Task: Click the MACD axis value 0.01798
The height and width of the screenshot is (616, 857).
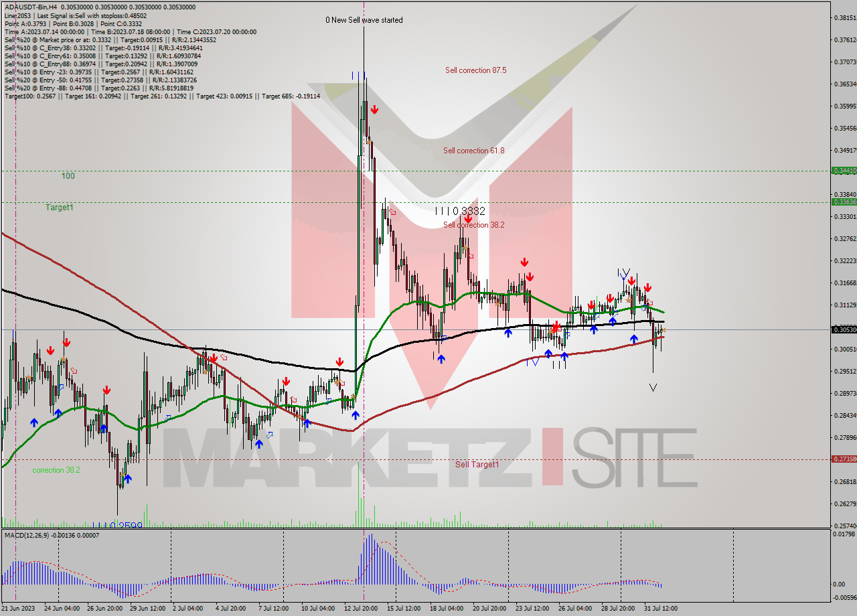Action: point(845,534)
